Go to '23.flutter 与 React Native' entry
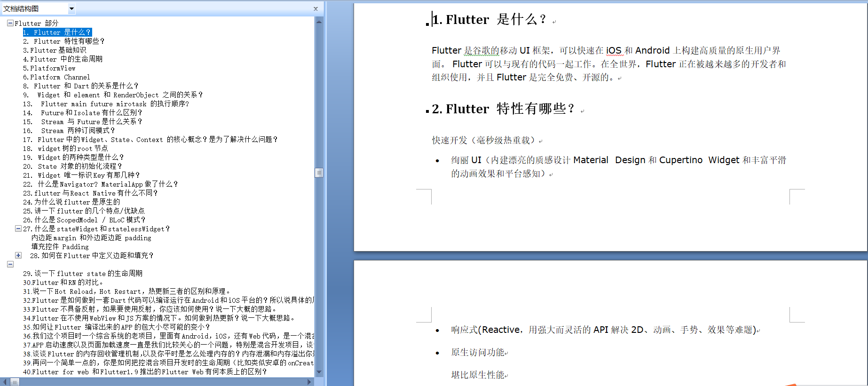The height and width of the screenshot is (386, 868). (x=90, y=193)
